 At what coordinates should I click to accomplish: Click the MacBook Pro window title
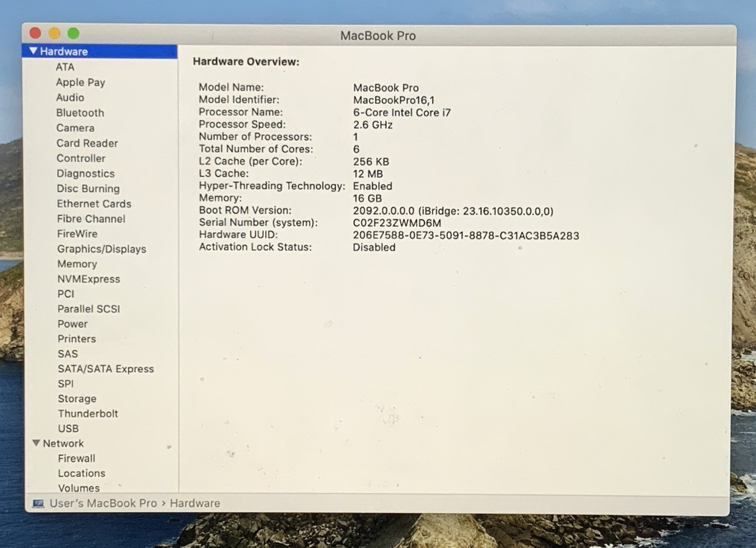pos(378,36)
